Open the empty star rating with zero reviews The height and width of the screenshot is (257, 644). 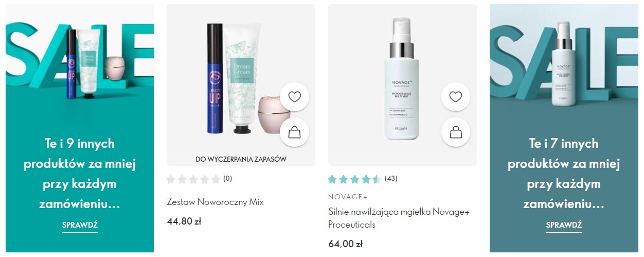[200, 179]
